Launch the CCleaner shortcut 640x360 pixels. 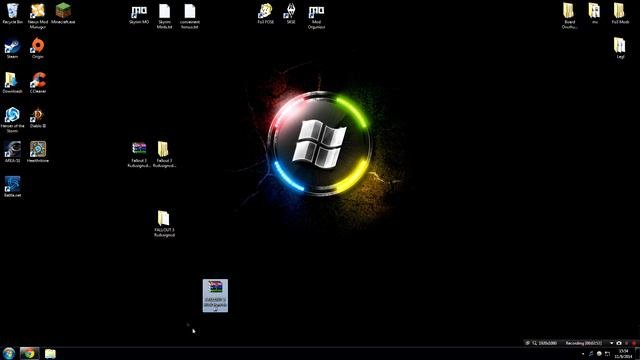tap(38, 83)
